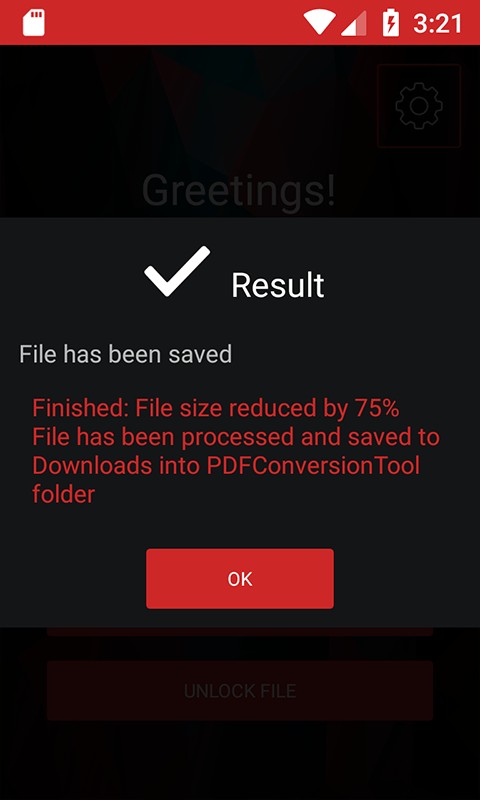Tap the Wi-Fi status icon

click(x=320, y=22)
